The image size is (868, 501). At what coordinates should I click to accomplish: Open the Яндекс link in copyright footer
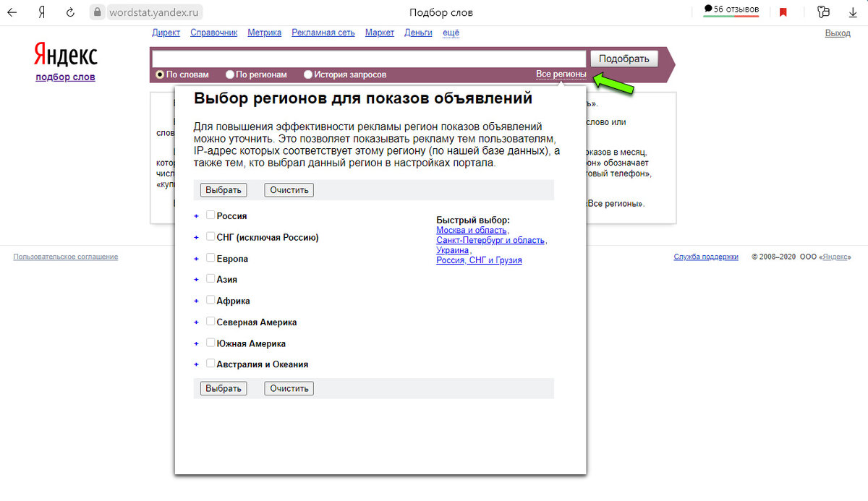tap(835, 257)
